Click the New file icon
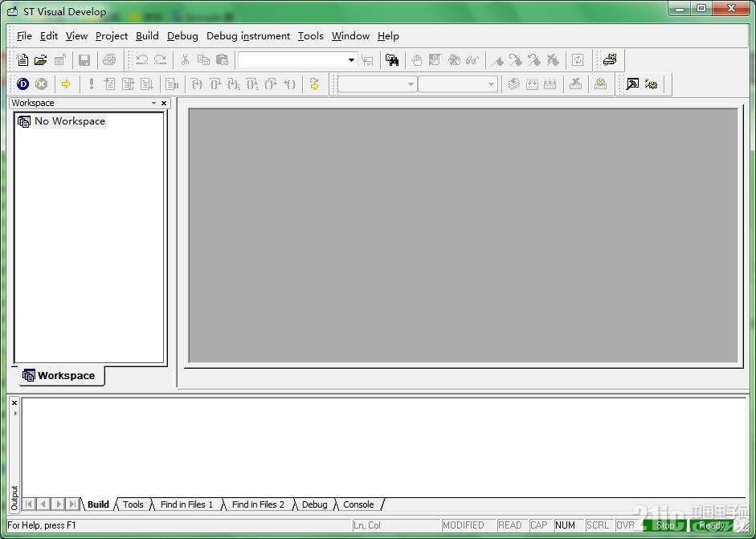 click(x=22, y=59)
